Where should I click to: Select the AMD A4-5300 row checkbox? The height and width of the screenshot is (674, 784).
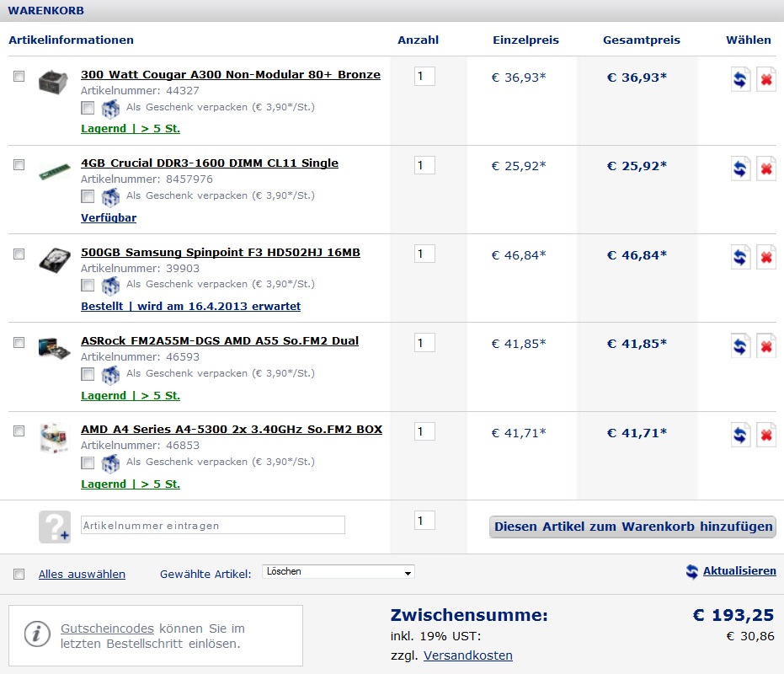point(19,431)
